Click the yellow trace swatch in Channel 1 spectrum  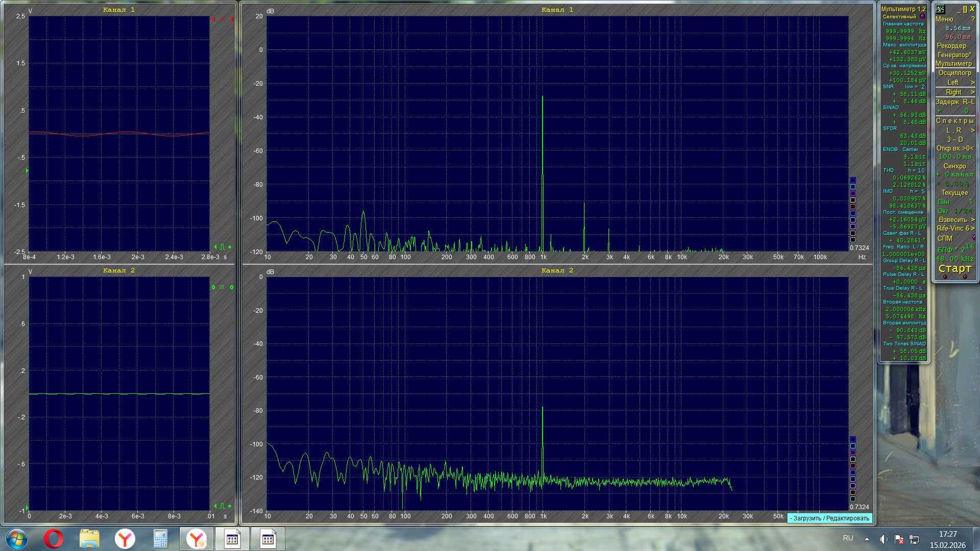(x=852, y=200)
